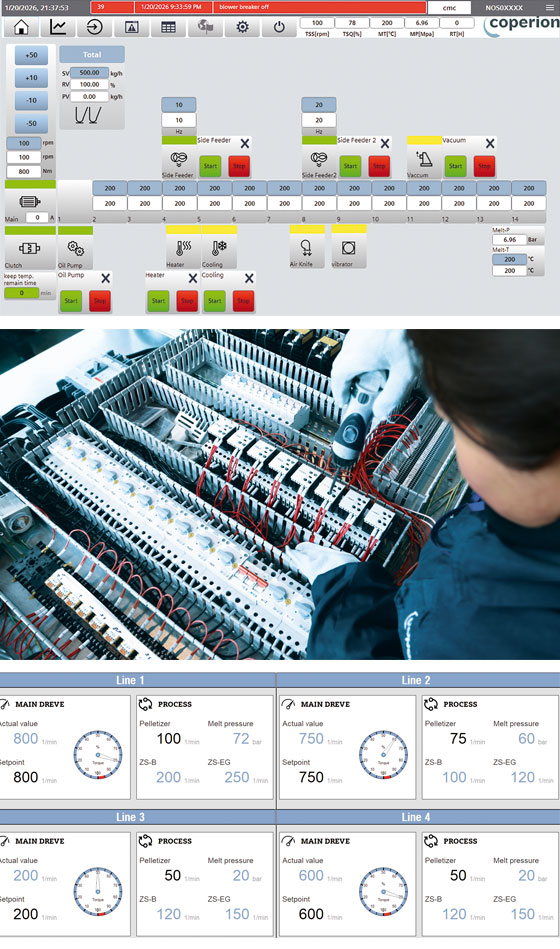Select the vibrator icon

tap(349, 248)
